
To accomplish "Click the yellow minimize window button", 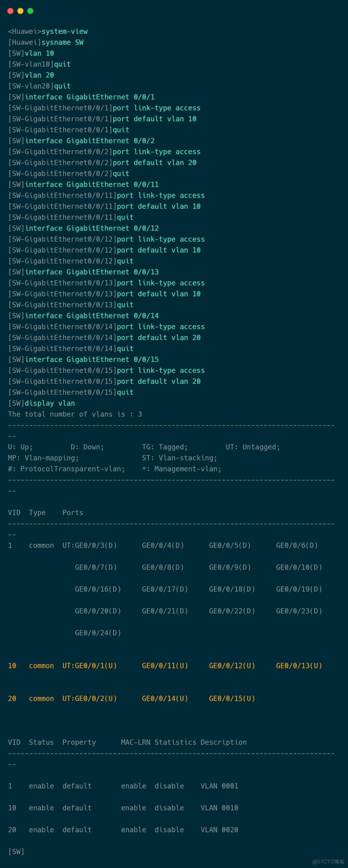I will tap(20, 11).
